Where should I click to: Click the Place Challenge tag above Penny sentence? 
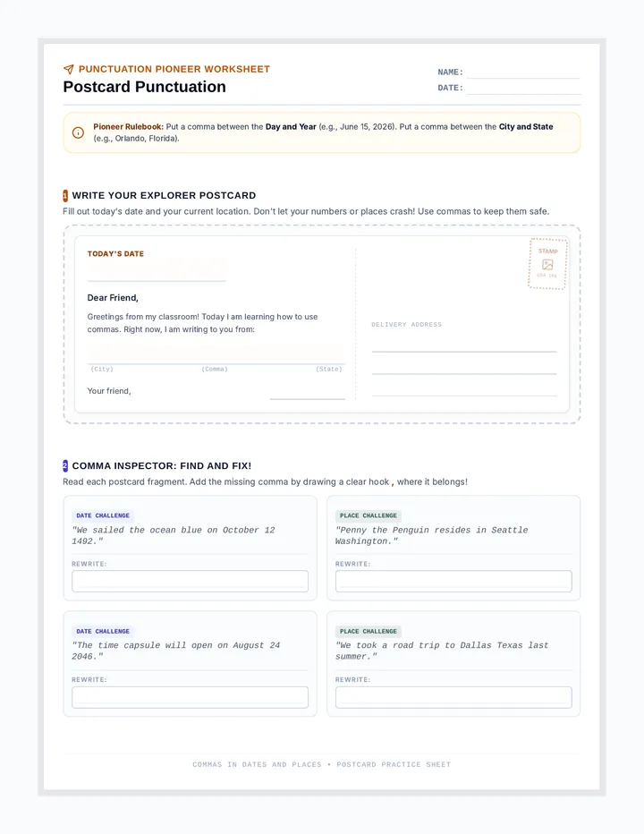coord(368,516)
